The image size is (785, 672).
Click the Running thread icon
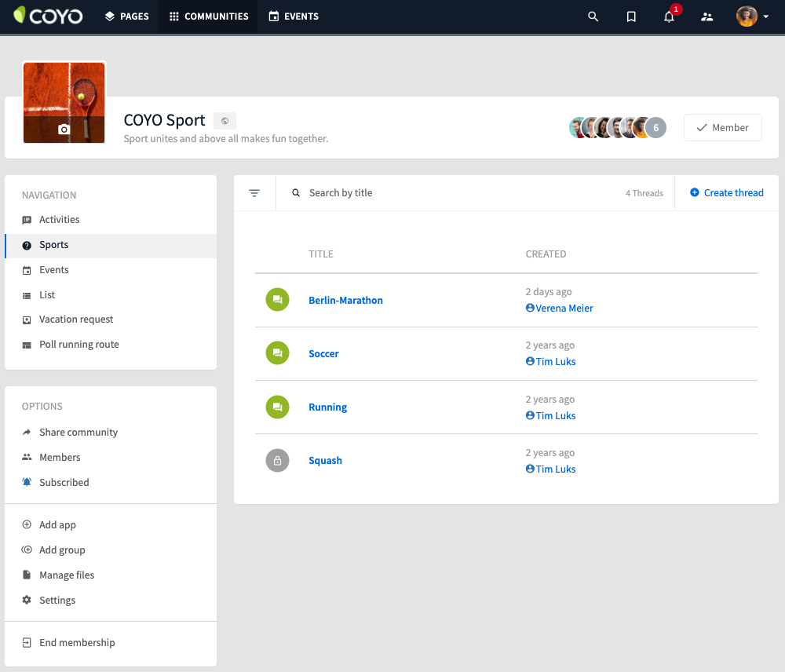[x=277, y=407]
